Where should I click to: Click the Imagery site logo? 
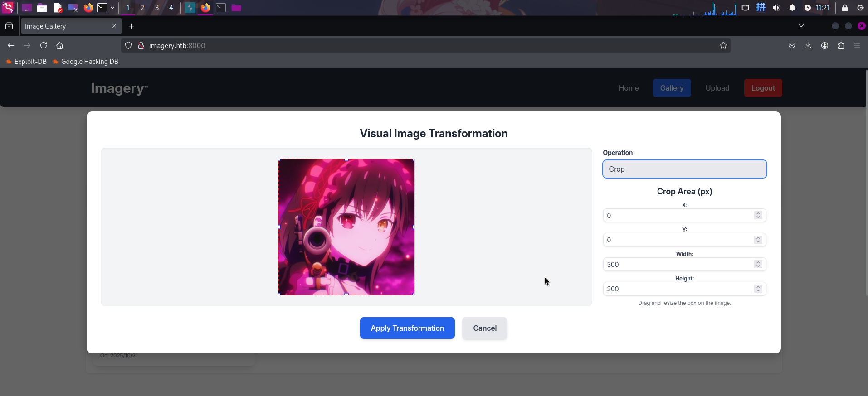(119, 88)
